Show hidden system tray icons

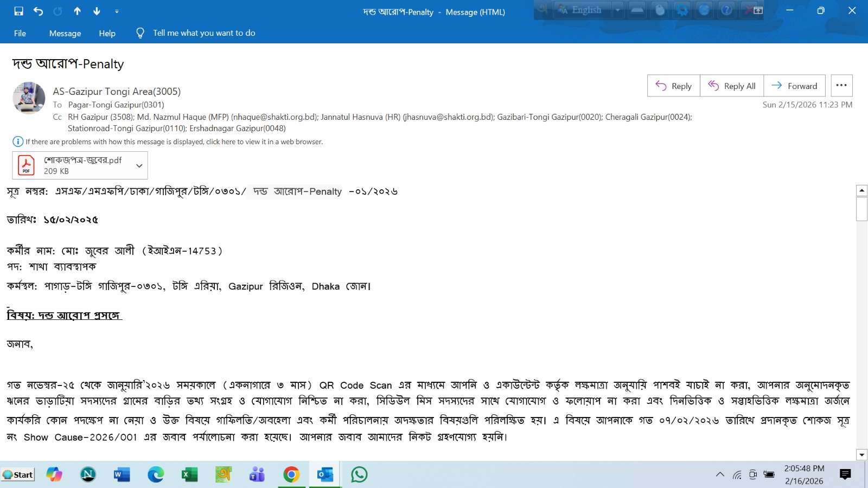tap(720, 475)
